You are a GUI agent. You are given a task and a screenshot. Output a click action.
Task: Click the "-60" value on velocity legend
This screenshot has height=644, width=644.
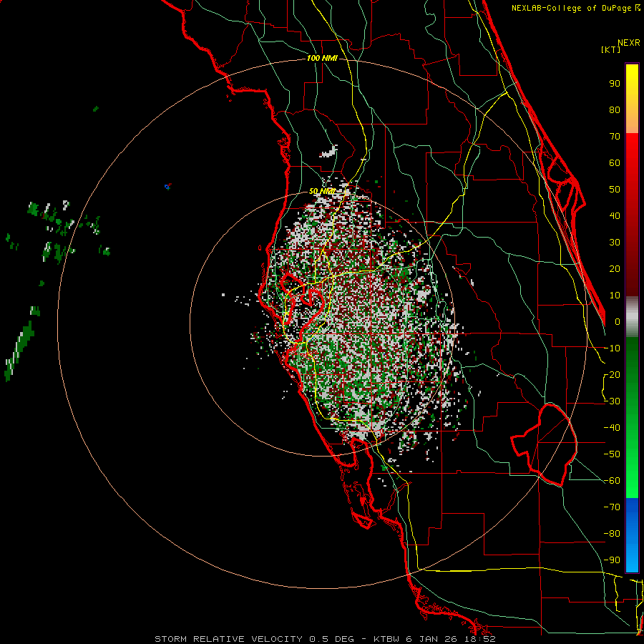point(612,481)
